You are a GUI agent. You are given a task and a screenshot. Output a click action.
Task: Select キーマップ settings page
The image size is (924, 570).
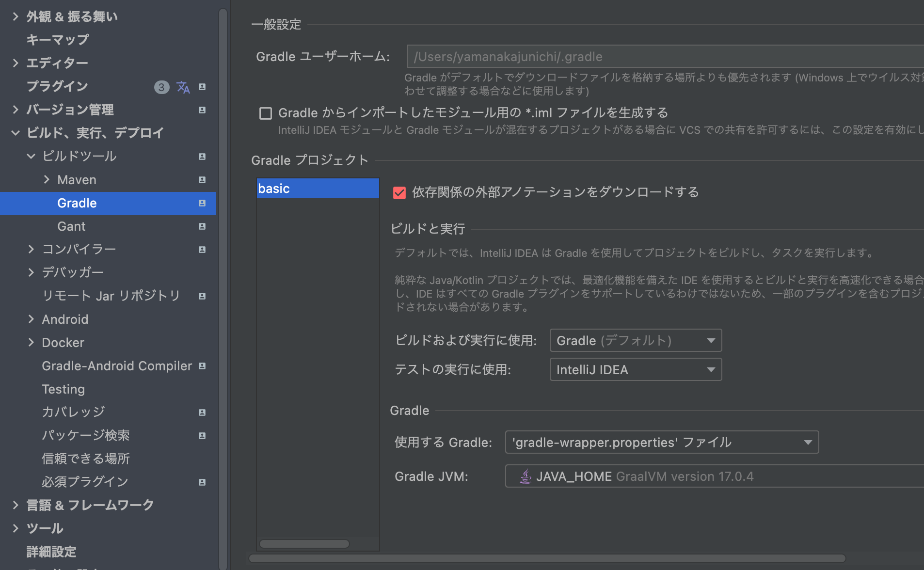tap(58, 40)
